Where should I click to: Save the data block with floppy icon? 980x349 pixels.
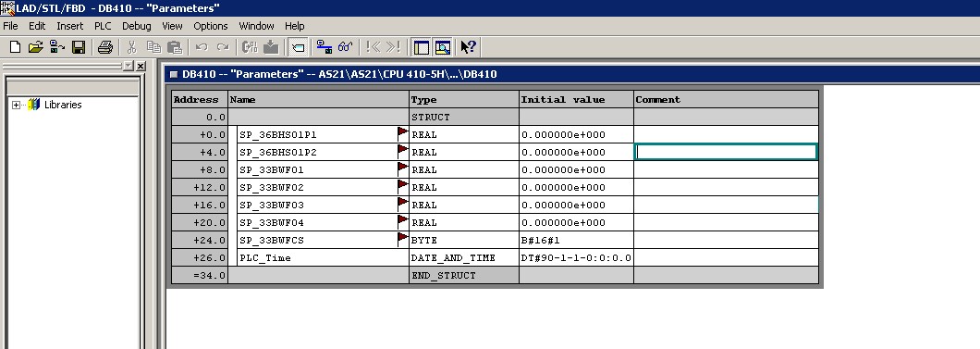point(79,47)
